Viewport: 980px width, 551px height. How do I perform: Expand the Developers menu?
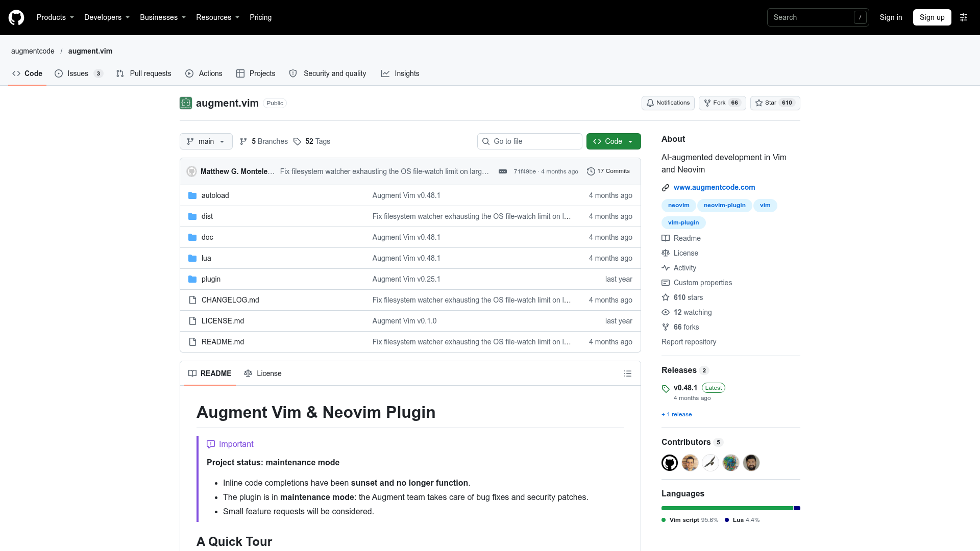coord(107,17)
